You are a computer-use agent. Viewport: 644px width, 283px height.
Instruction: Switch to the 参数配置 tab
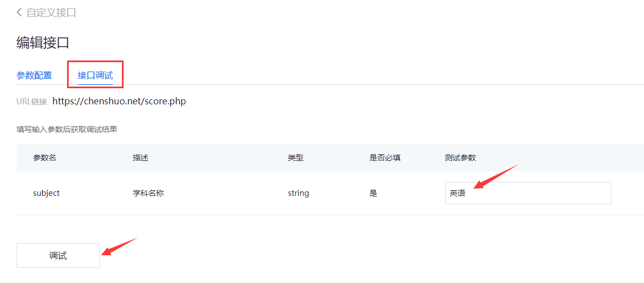coord(34,75)
